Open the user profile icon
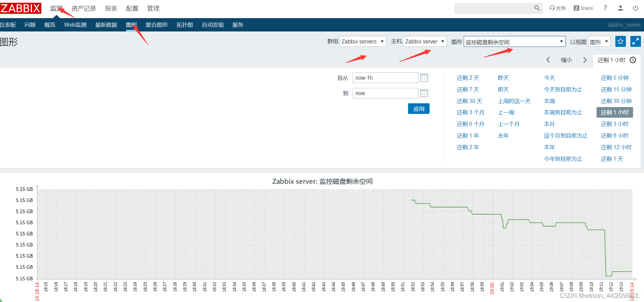This screenshot has height=302, width=644. click(620, 8)
